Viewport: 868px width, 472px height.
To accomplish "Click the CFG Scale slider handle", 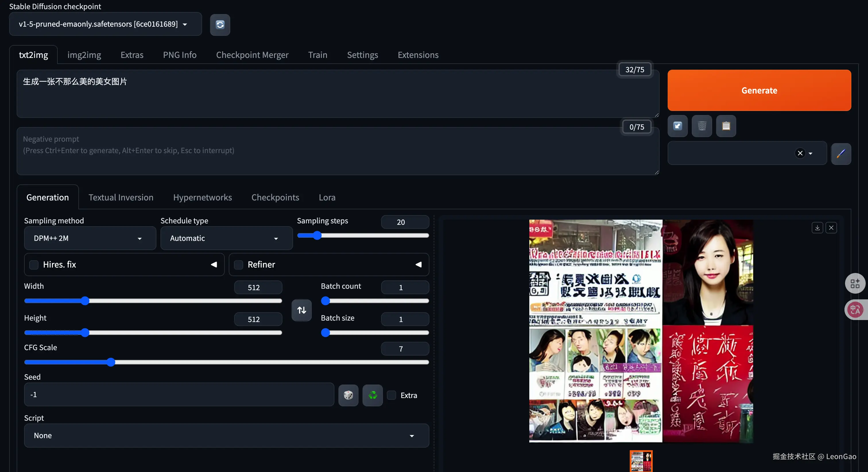I will (111, 362).
